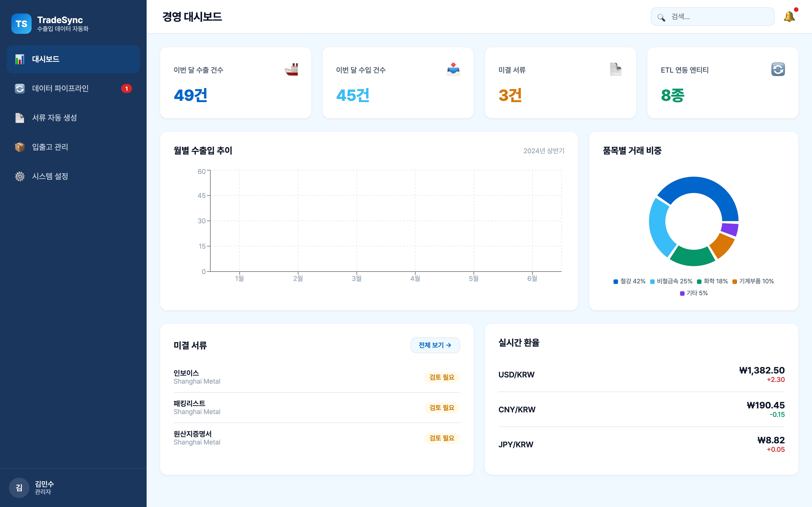Click the 김민수 profile avatar
812x507 pixels.
coord(19,488)
